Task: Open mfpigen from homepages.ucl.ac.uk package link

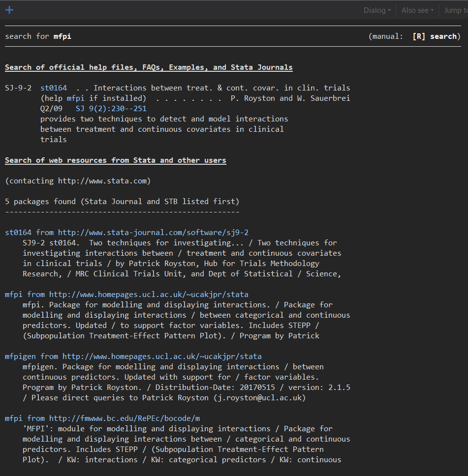Action: tap(133, 357)
